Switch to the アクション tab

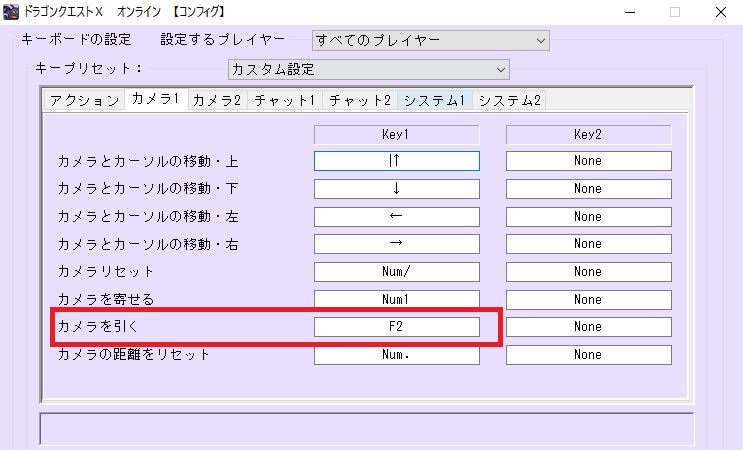pyautogui.click(x=84, y=100)
